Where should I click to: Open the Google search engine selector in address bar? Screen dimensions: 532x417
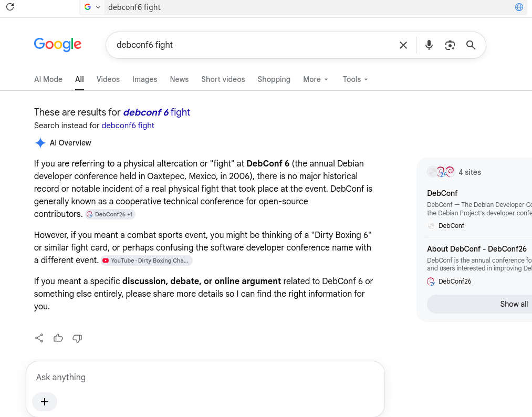point(92,7)
